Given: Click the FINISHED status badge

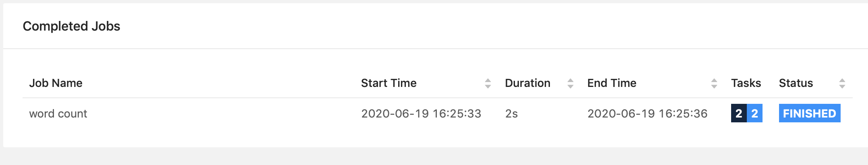Looking at the screenshot, I should tap(810, 113).
